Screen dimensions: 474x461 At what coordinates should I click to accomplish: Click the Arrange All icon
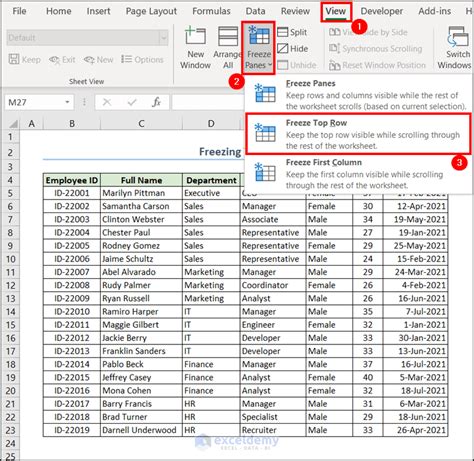pyautogui.click(x=228, y=36)
